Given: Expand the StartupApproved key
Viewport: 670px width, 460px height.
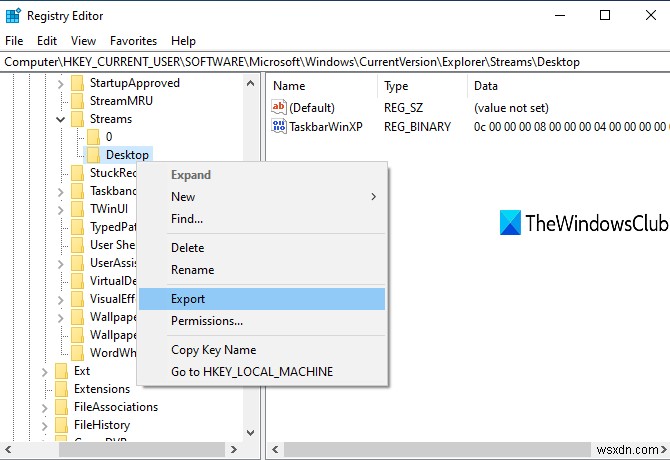Looking at the screenshot, I should (x=60, y=84).
